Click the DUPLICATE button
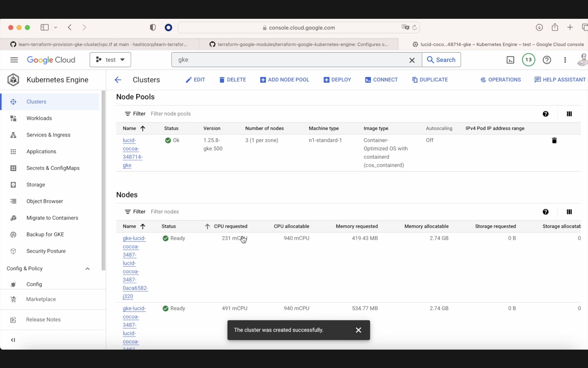The height and width of the screenshot is (368, 588). (x=430, y=80)
